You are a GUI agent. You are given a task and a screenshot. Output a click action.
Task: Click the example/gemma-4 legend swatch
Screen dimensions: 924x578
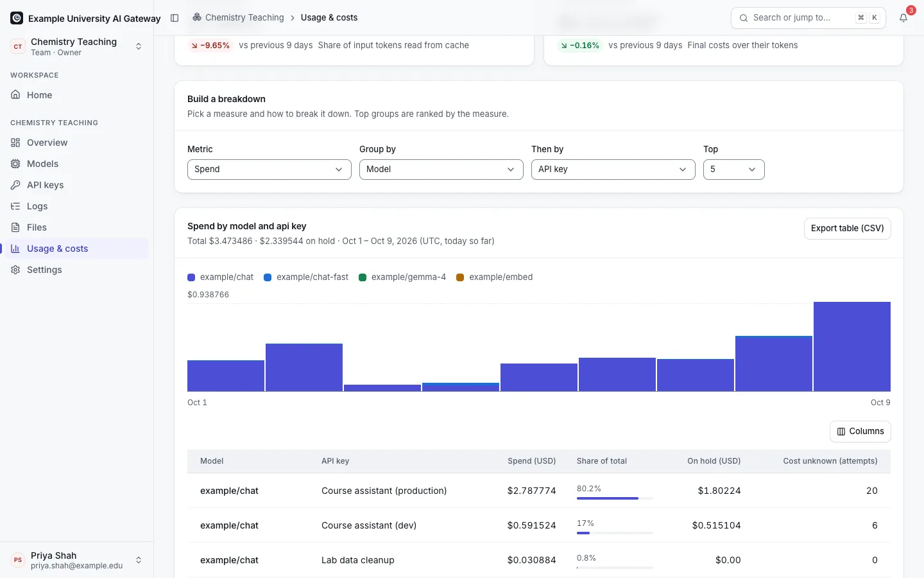[363, 277]
